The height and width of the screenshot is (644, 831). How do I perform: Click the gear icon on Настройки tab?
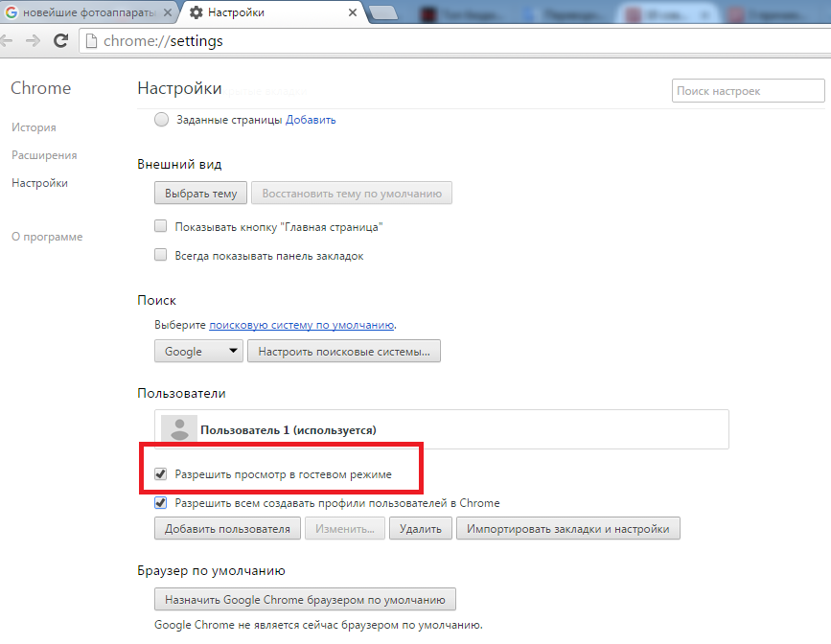196,12
